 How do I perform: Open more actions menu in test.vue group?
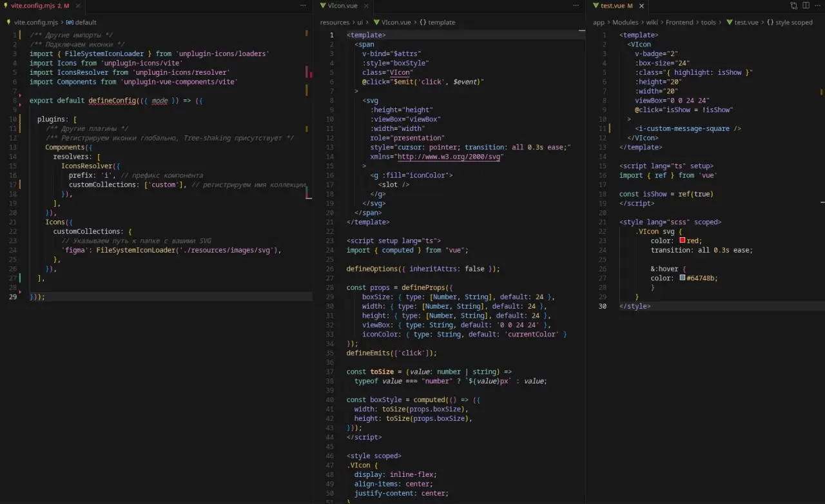[819, 5]
